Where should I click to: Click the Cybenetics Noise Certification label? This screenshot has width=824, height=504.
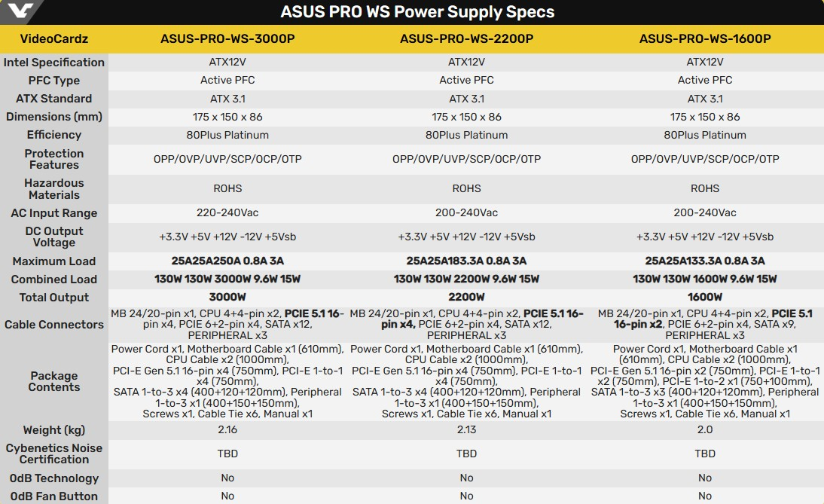coord(54,454)
